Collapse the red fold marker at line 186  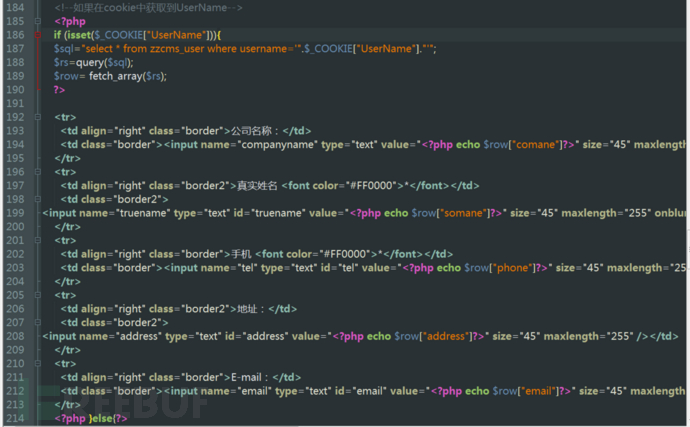pos(38,35)
